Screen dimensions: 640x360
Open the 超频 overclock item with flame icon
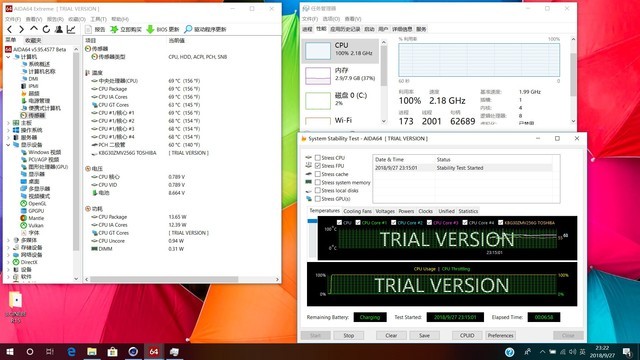coord(30,93)
